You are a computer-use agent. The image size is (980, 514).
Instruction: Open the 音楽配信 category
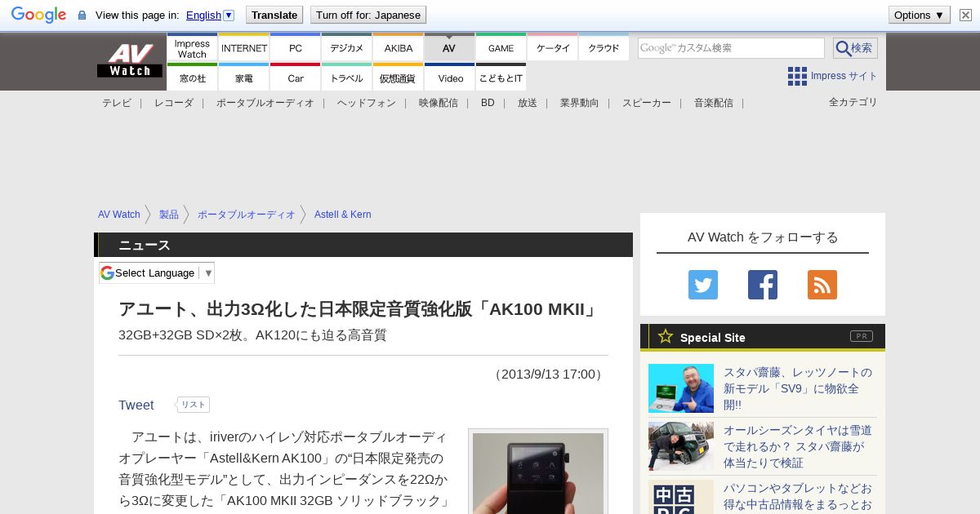714,103
